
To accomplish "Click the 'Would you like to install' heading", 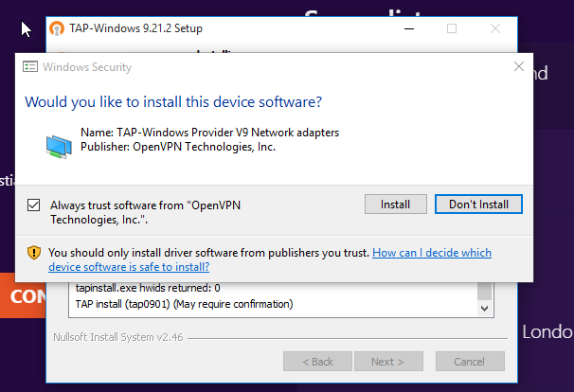I will (x=173, y=102).
